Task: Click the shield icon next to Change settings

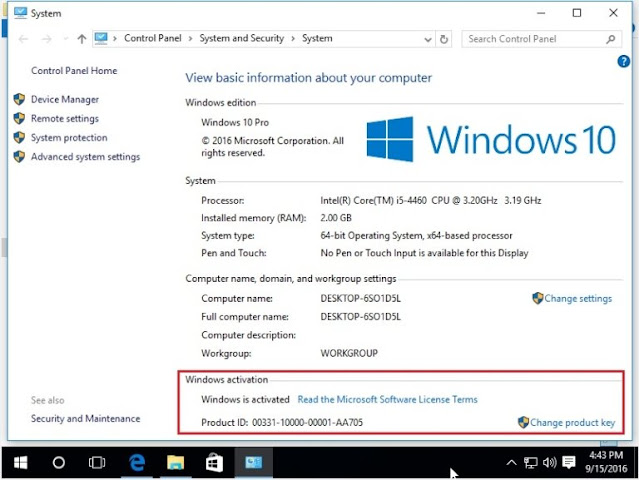Action: tap(538, 298)
